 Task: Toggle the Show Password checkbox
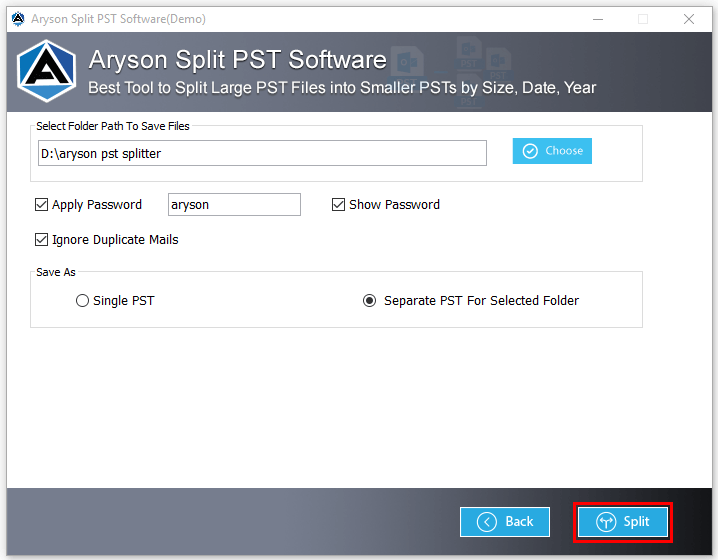(x=338, y=204)
